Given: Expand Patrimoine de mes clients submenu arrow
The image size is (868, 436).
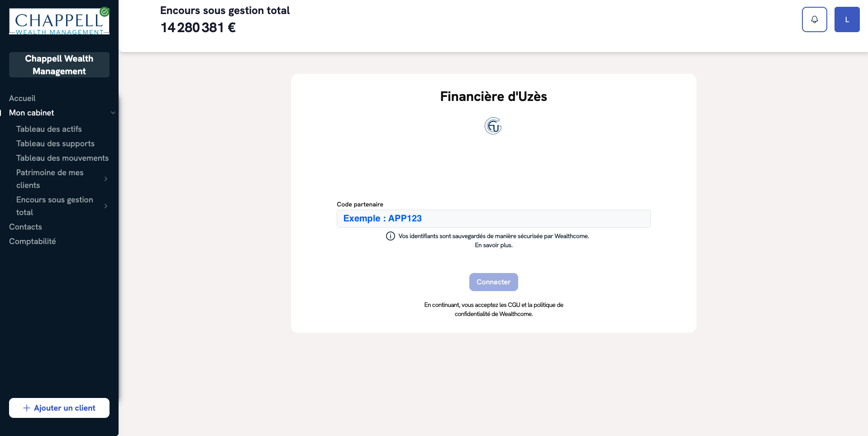Looking at the screenshot, I should coord(106,179).
